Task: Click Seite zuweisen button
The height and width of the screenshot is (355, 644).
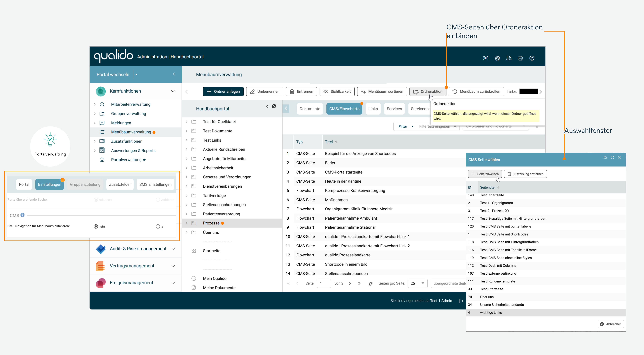Action: pyautogui.click(x=485, y=174)
